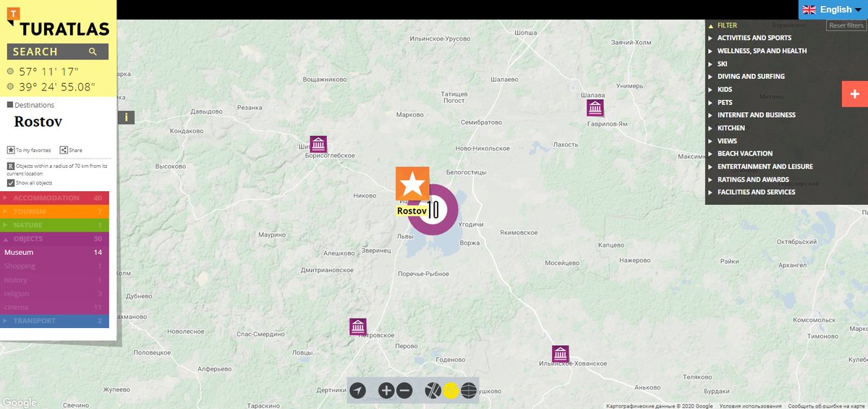Click the UK flag icon
This screenshot has width=868, height=409.
[x=809, y=9]
